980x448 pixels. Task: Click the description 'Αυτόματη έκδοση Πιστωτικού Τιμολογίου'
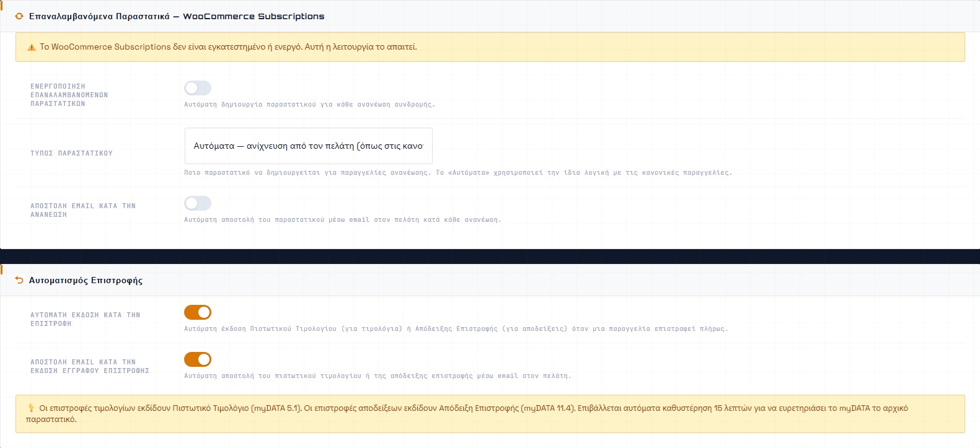[x=456, y=329]
